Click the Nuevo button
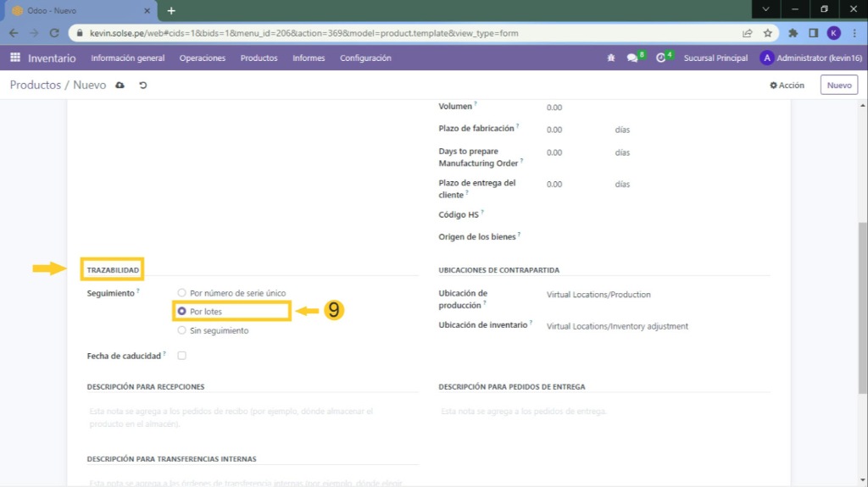This screenshot has width=868, height=487. (x=838, y=85)
